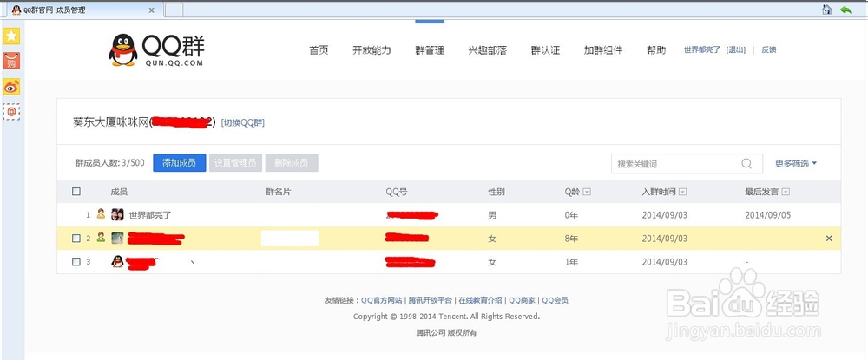Go to 首页 in the navigation

(x=319, y=49)
